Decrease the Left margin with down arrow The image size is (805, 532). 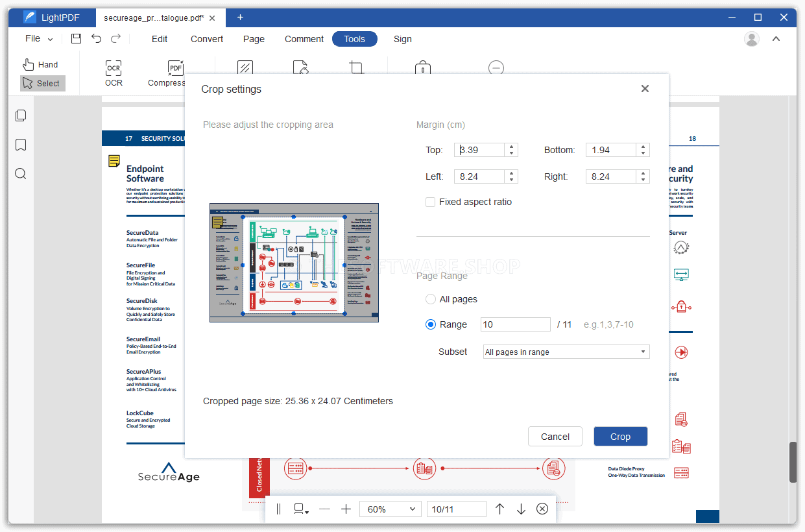pyautogui.click(x=512, y=180)
